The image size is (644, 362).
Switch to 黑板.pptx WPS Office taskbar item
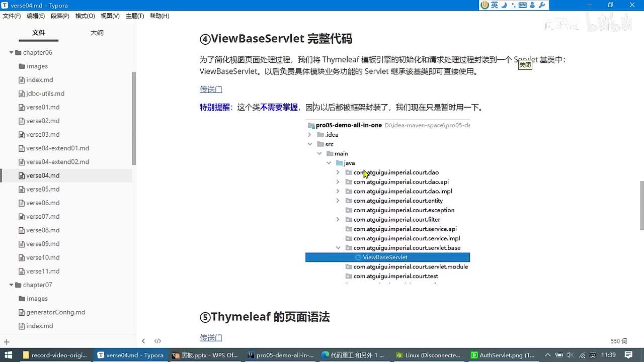tap(205, 355)
